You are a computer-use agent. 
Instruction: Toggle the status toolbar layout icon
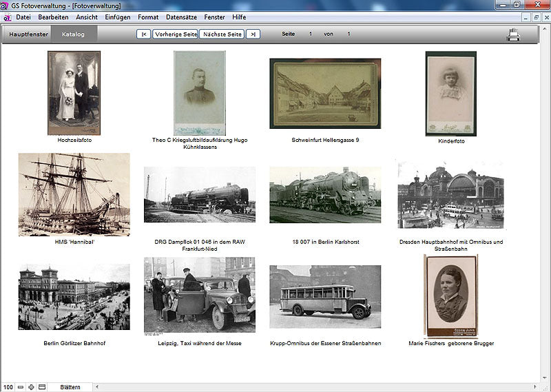tap(42, 387)
